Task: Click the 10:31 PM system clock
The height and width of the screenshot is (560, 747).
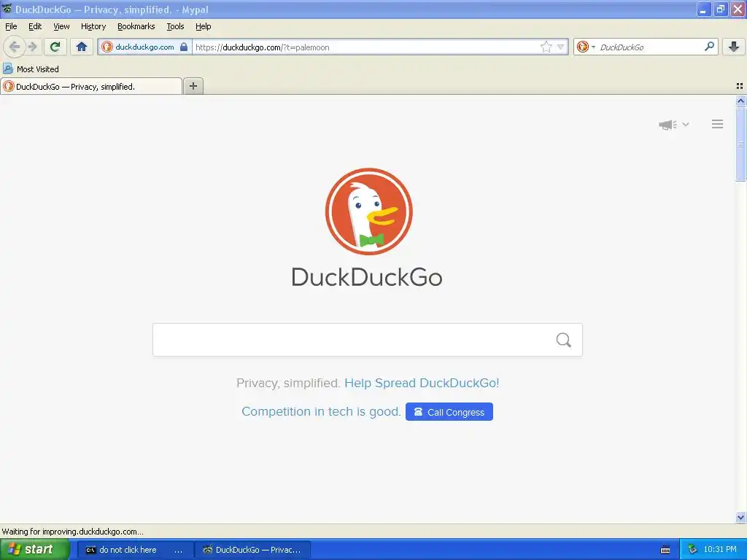Action: [x=720, y=550]
